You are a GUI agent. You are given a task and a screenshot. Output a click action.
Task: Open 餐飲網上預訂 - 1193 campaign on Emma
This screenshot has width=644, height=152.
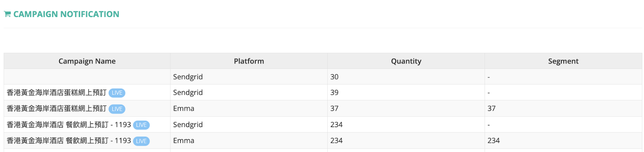pyautogui.click(x=69, y=141)
